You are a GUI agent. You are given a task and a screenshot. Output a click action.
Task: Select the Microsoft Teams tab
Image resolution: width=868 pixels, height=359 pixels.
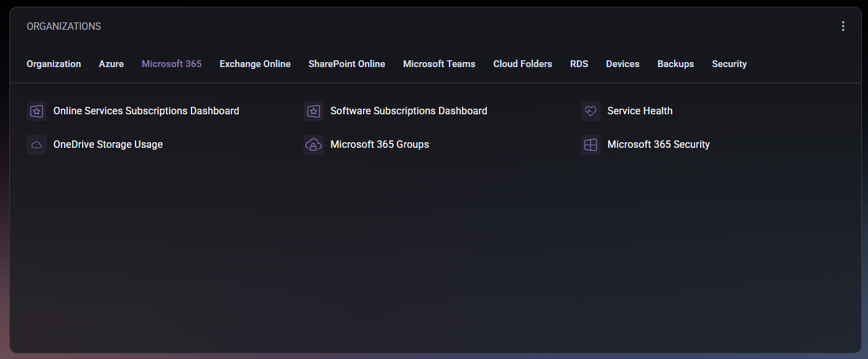[x=439, y=64]
